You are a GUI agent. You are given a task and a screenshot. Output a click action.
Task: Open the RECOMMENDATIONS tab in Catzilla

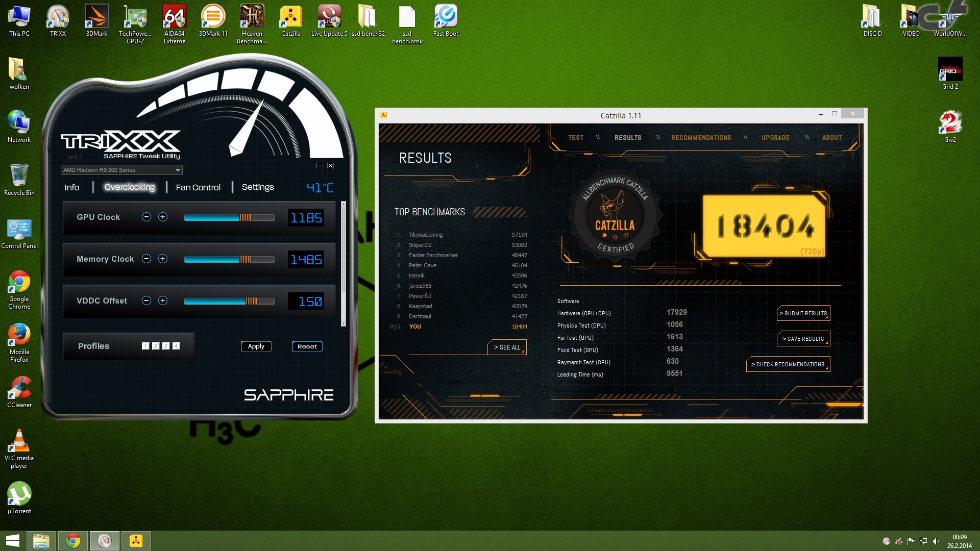point(701,138)
